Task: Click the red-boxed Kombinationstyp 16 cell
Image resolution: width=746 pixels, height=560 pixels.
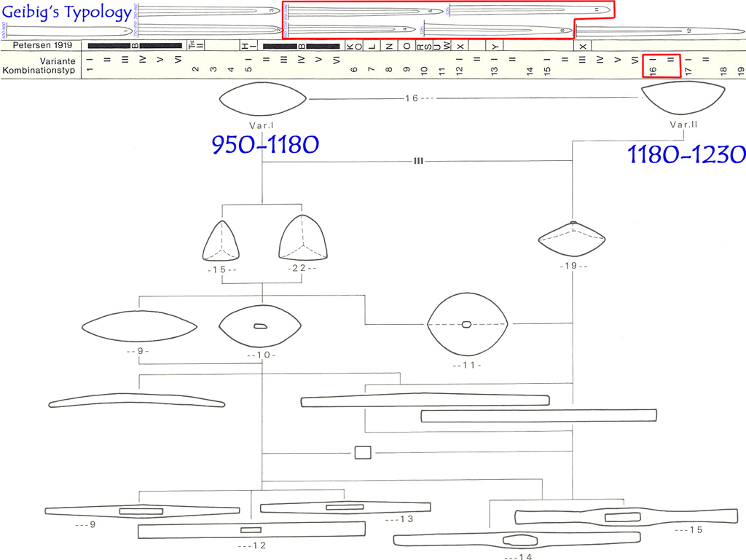Action: pyautogui.click(x=661, y=66)
